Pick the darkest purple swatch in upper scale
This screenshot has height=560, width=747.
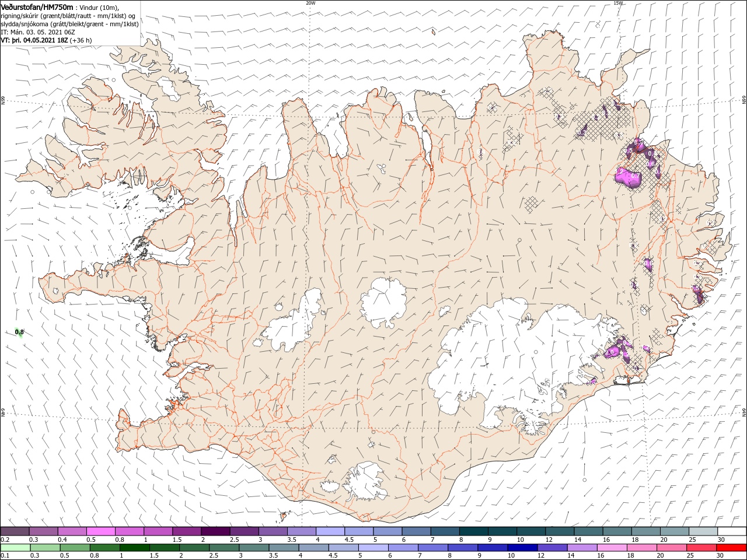point(215,531)
